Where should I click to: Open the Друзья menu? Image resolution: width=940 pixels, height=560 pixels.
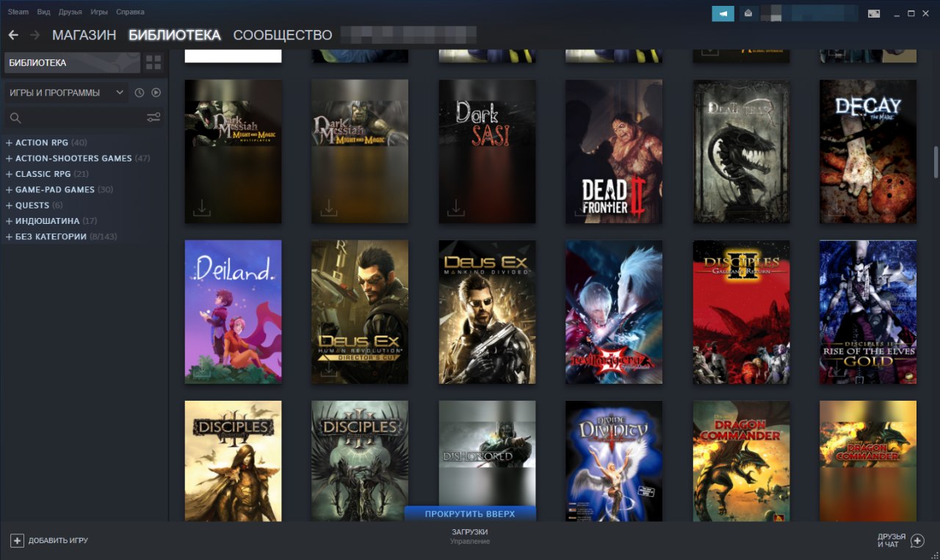tap(70, 12)
